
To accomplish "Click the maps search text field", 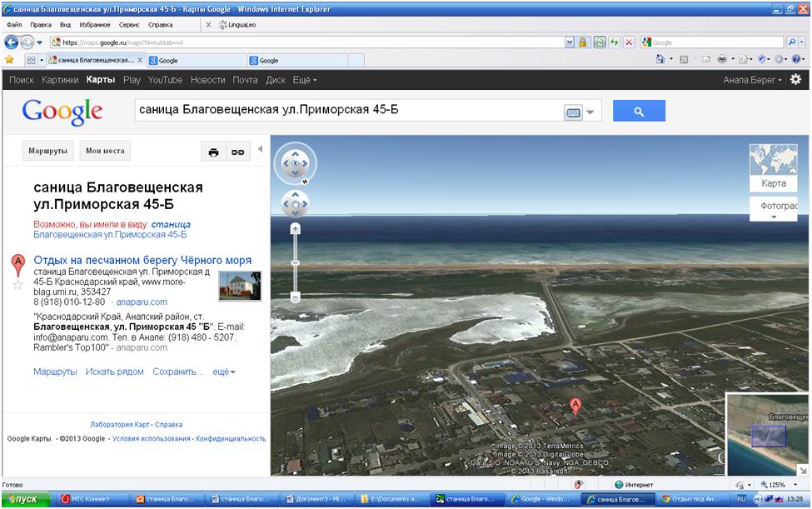I will coord(350,110).
